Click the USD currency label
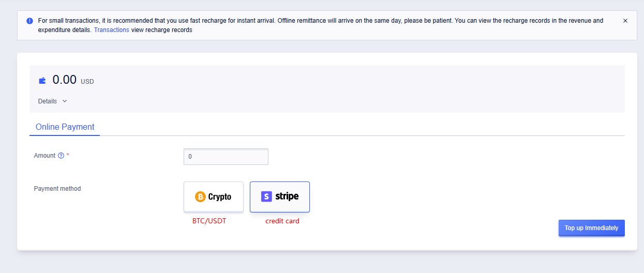This screenshot has width=644, height=273. pos(87,82)
